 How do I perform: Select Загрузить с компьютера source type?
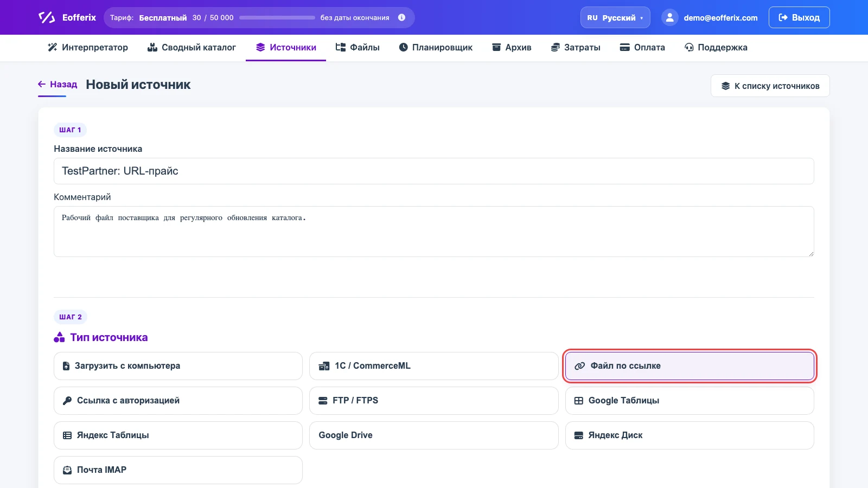tap(178, 366)
